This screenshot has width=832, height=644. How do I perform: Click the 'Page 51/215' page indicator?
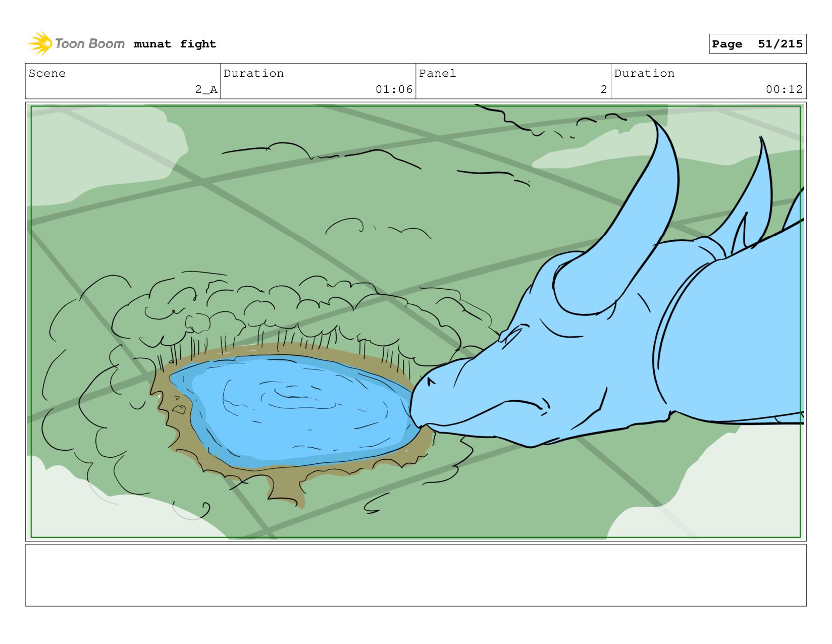(x=757, y=44)
